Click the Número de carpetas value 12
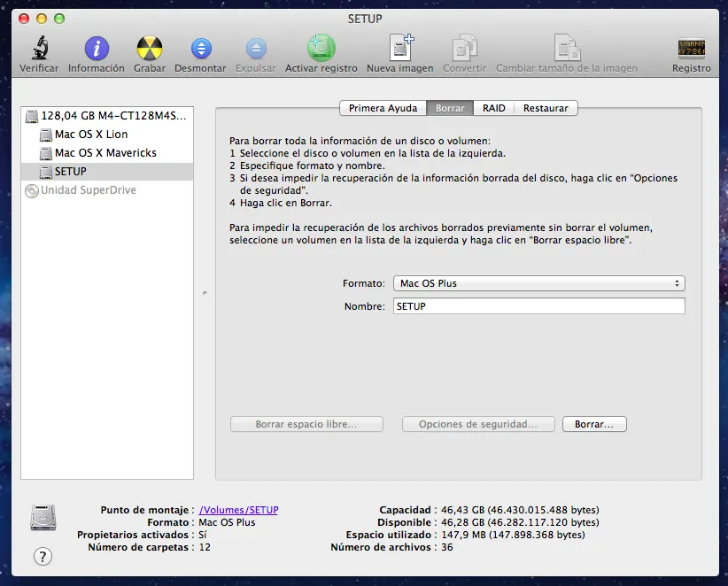Viewport: 728px width, 586px height. pos(205,547)
